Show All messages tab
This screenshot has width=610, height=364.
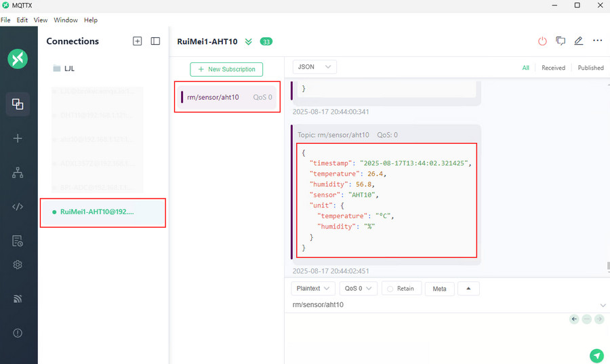coord(525,68)
